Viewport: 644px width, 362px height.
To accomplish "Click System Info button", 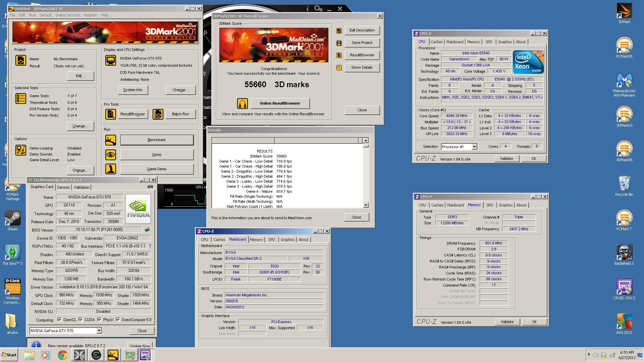I will (x=133, y=90).
